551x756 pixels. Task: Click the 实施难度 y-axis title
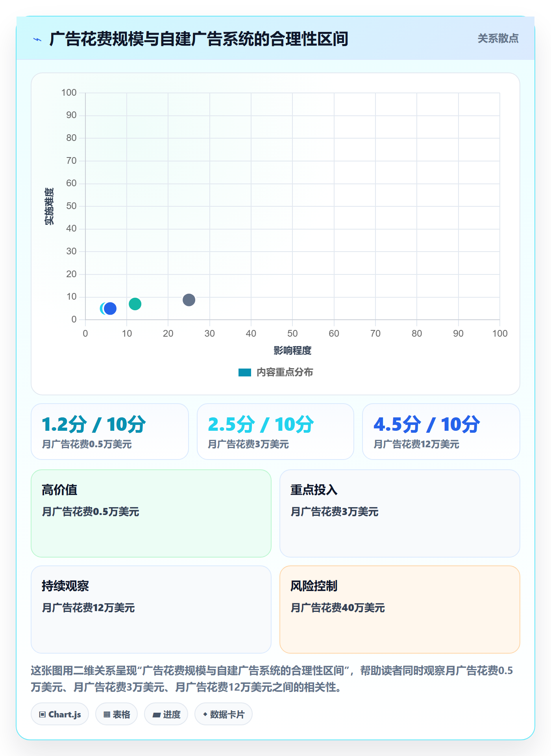coord(49,206)
